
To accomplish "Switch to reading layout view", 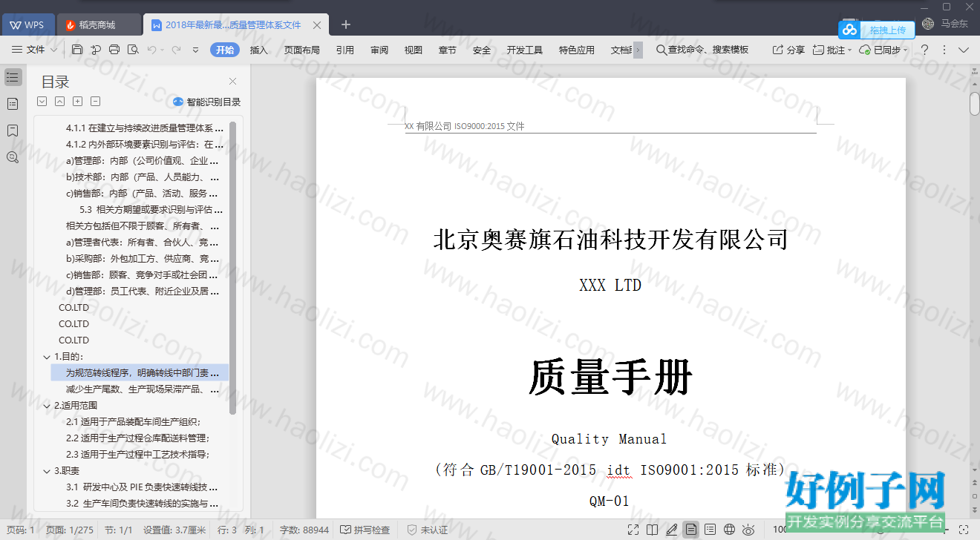I will (653, 530).
